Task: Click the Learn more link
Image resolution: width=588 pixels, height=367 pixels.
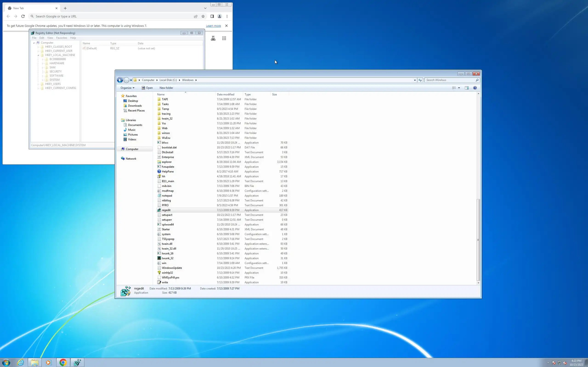Action: (x=213, y=26)
